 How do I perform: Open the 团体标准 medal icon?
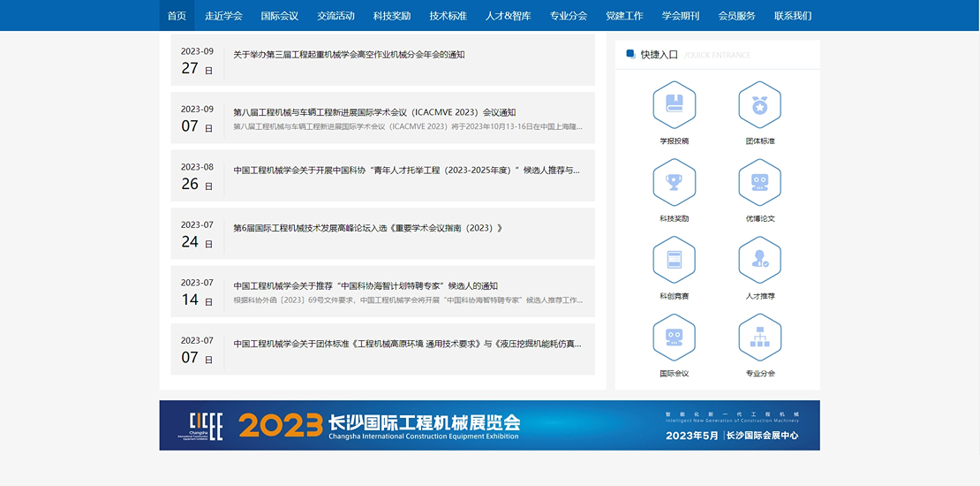[759, 104]
